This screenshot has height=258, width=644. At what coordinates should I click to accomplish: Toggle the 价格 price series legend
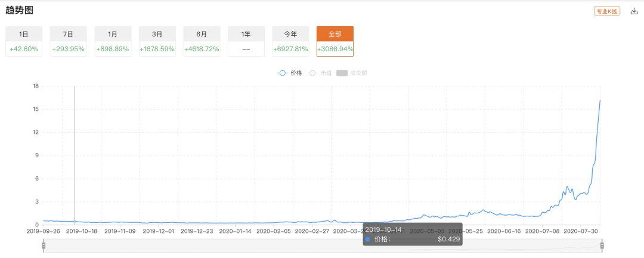(290, 73)
